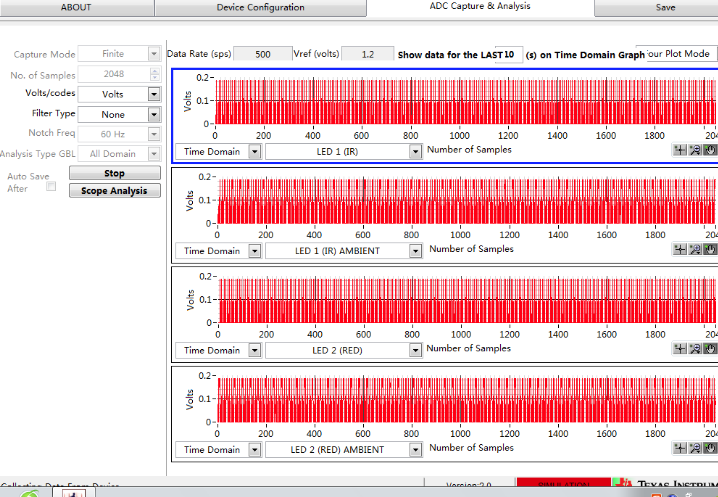Pick cursor crosshair tool on LED 2 (RED) graph

pos(681,349)
